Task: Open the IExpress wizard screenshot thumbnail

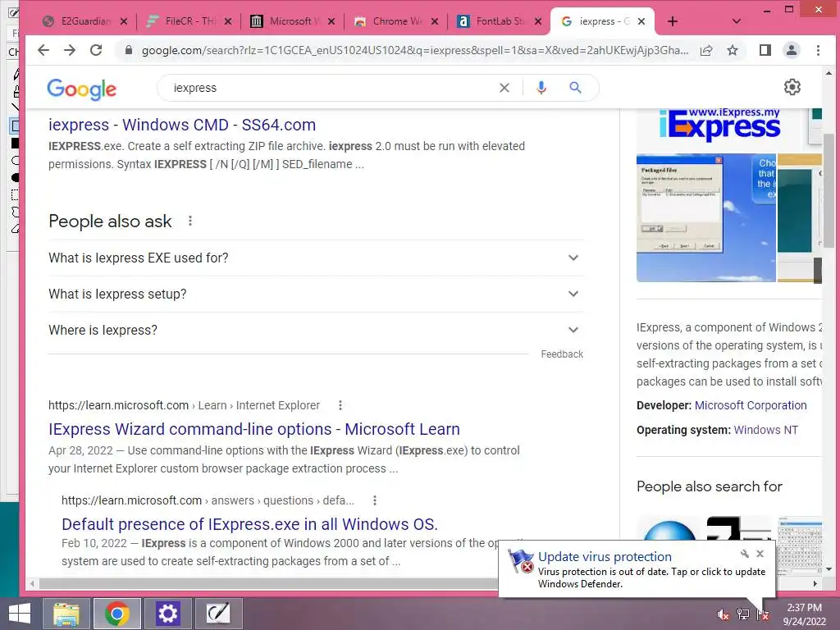Action: pyautogui.click(x=706, y=217)
